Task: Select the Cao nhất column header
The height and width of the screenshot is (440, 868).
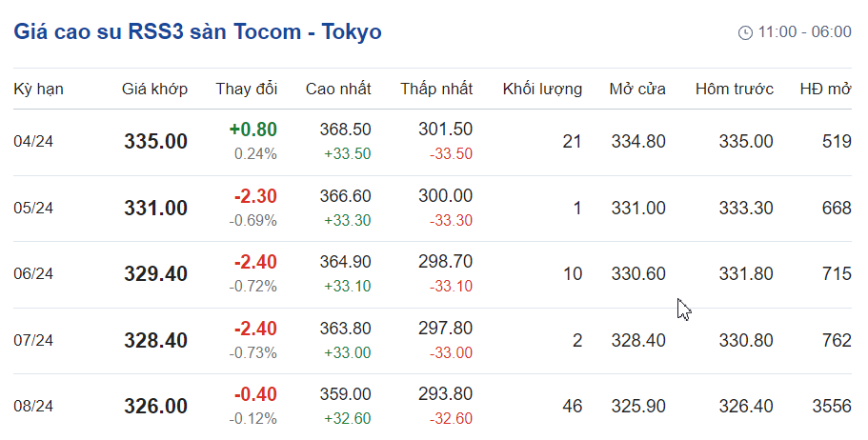Action: point(338,90)
